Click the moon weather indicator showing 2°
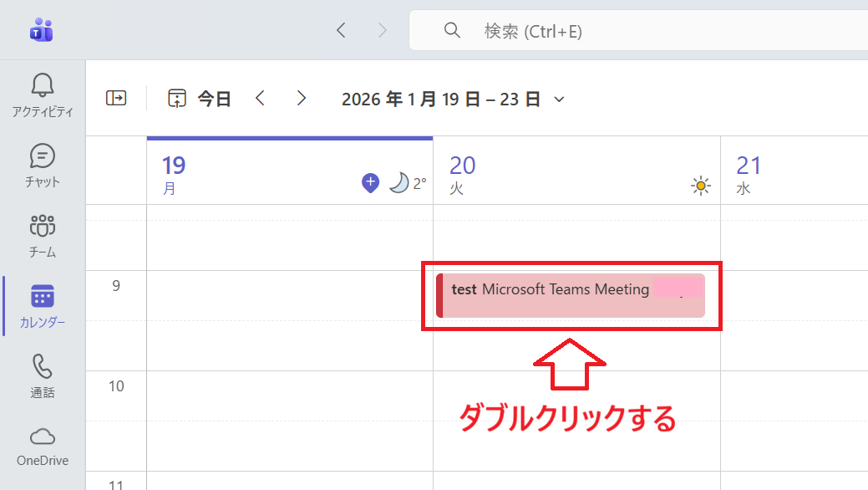This screenshot has height=490, width=868. point(400,183)
